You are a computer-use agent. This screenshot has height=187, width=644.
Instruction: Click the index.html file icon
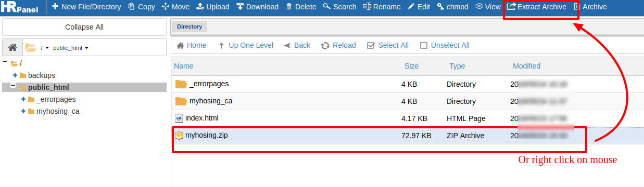[x=179, y=118]
